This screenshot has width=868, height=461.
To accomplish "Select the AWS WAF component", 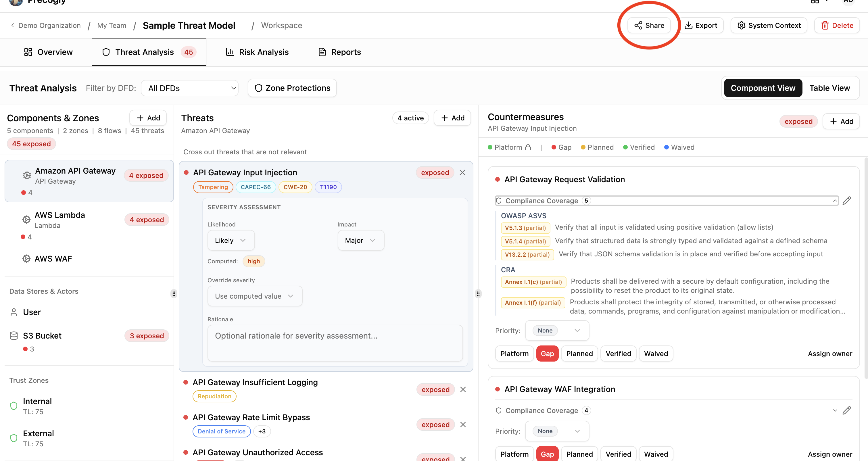I will (89, 258).
